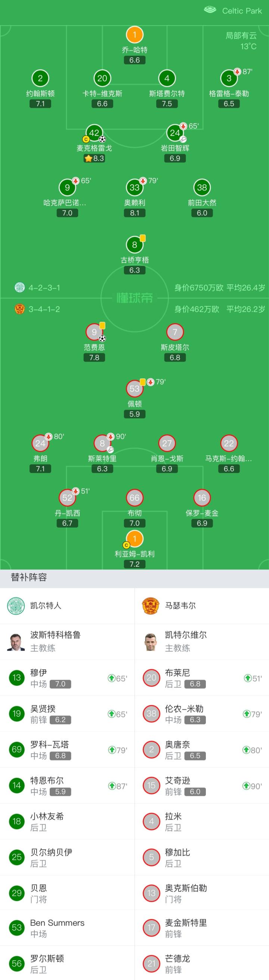The height and width of the screenshot is (980, 269).
Task: Tap 古桥亨梧 number 8 player badge
Action: click(134, 245)
